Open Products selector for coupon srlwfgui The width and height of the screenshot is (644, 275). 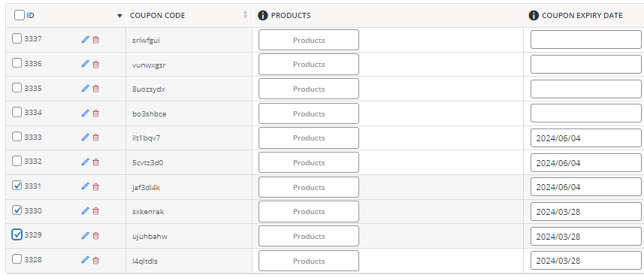coord(308,40)
